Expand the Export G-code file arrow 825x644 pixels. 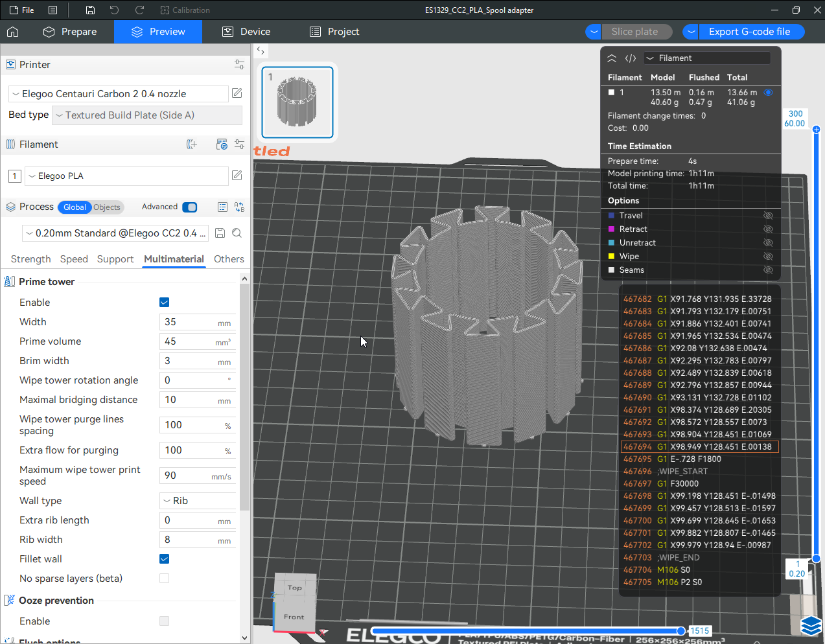(x=691, y=32)
